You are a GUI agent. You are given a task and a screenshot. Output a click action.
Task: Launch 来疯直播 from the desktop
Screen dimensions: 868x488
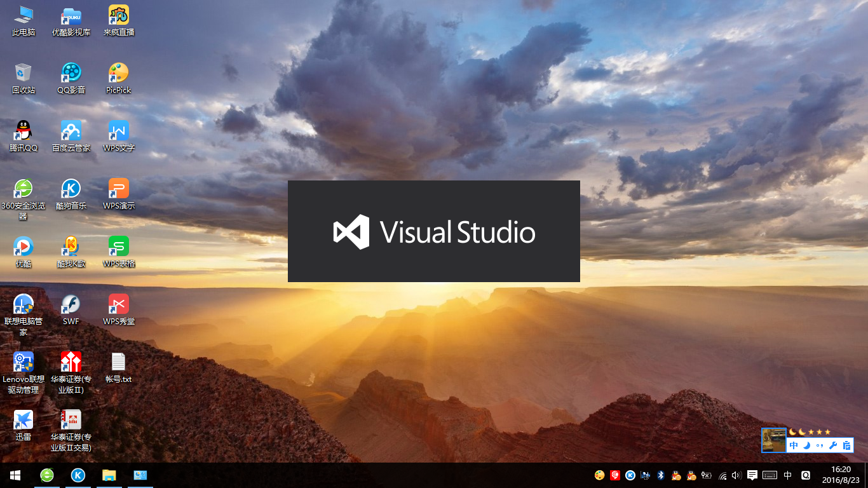pos(119,20)
